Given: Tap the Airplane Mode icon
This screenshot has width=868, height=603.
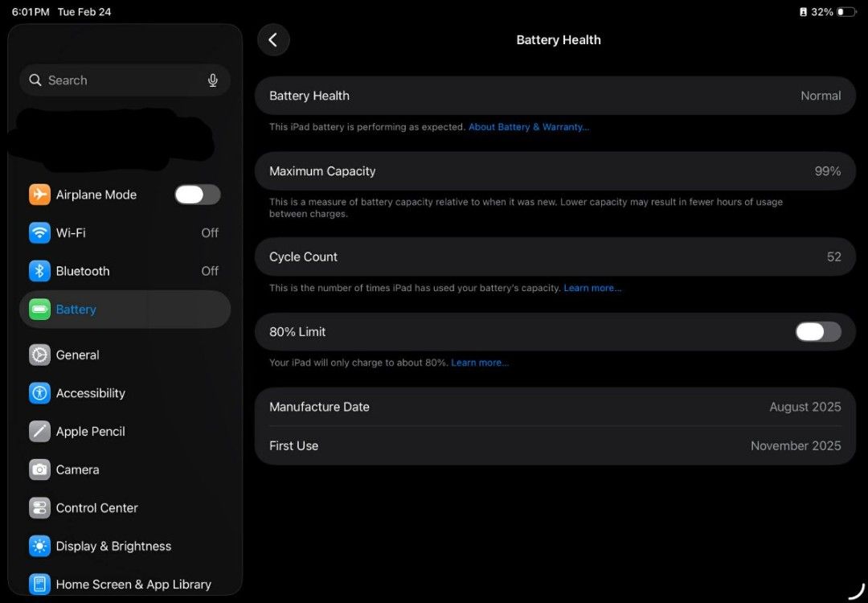Looking at the screenshot, I should coord(39,195).
